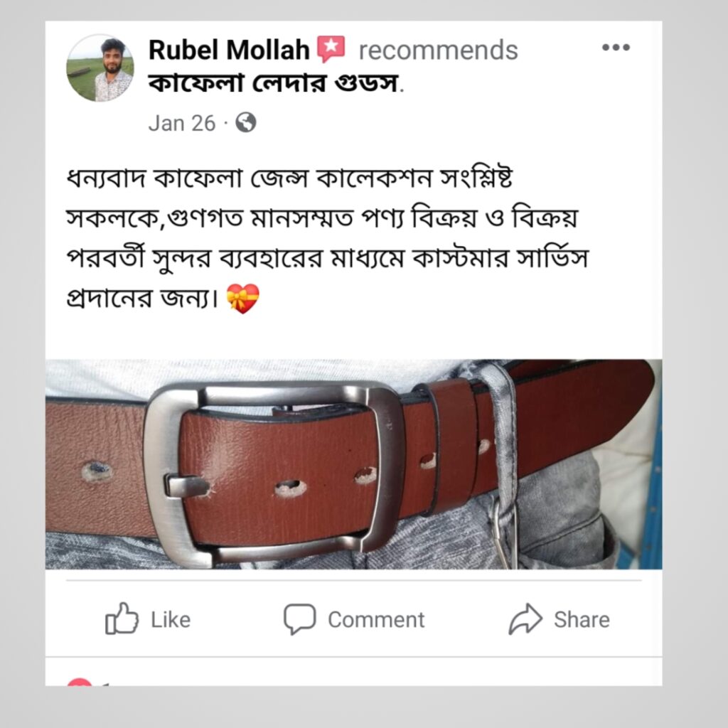Click the metal buckle in the photo
Screen dimensions: 728x728
point(274,473)
